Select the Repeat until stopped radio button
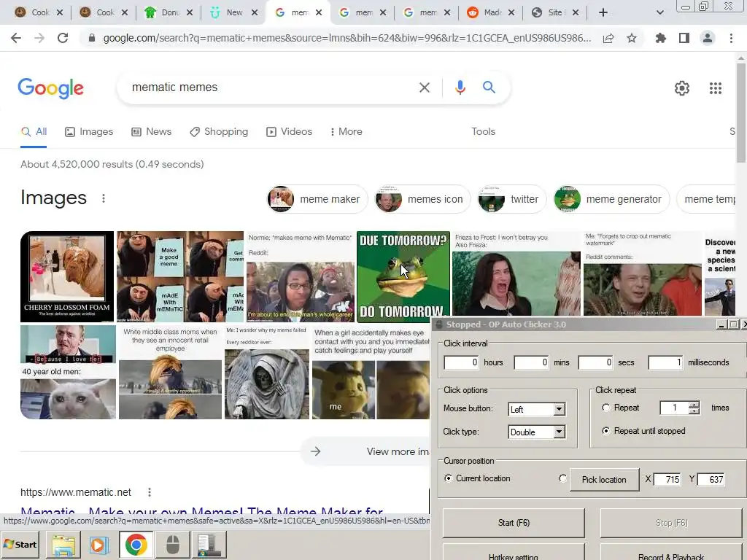 [x=605, y=431]
